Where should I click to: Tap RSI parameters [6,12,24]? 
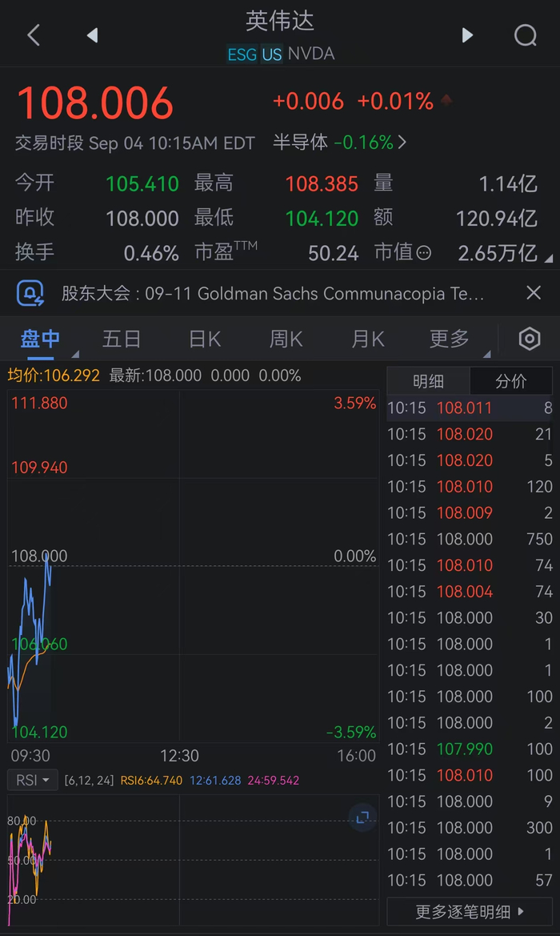point(89,780)
